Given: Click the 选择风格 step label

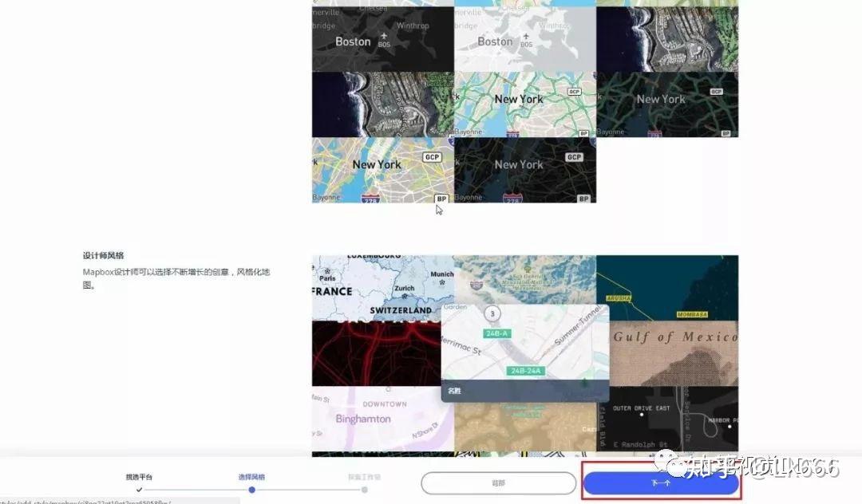Looking at the screenshot, I should tap(251, 476).
